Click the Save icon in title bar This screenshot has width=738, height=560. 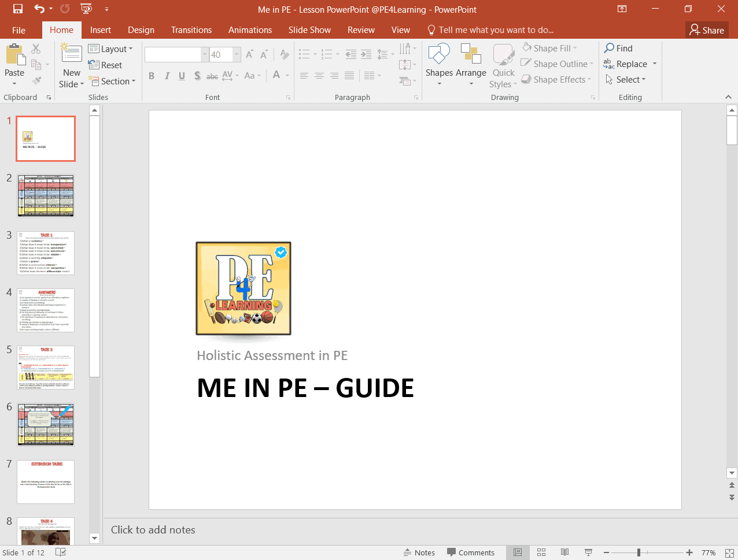(x=17, y=9)
